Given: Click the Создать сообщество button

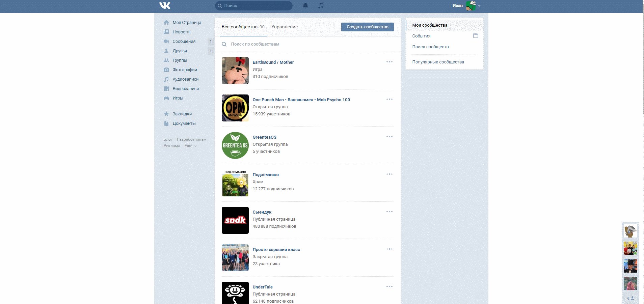Looking at the screenshot, I should click(368, 27).
